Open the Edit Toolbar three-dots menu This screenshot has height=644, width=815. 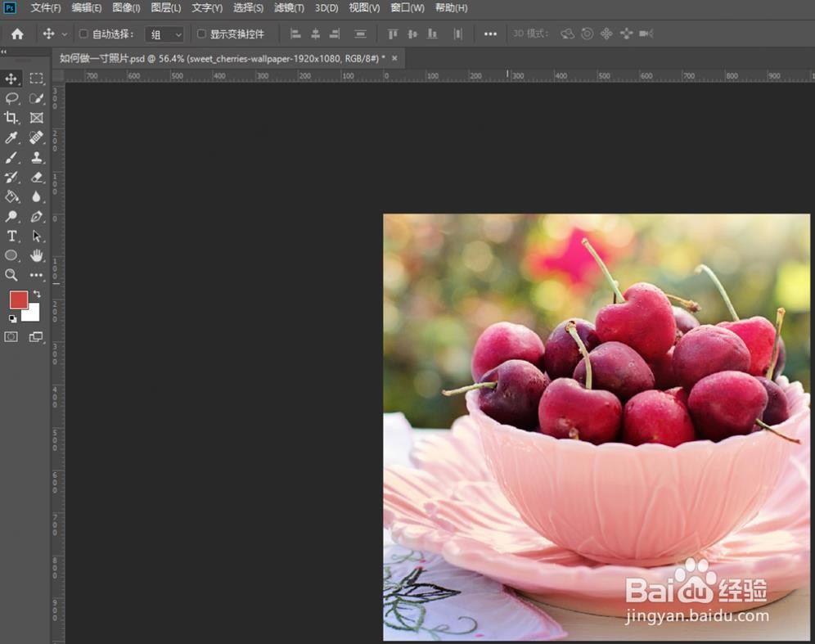point(36,275)
